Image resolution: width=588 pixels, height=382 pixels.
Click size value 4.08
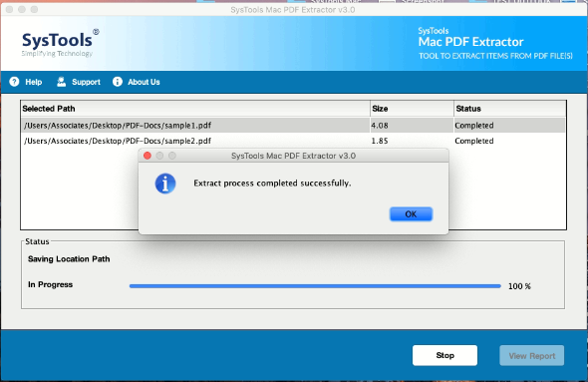(380, 126)
